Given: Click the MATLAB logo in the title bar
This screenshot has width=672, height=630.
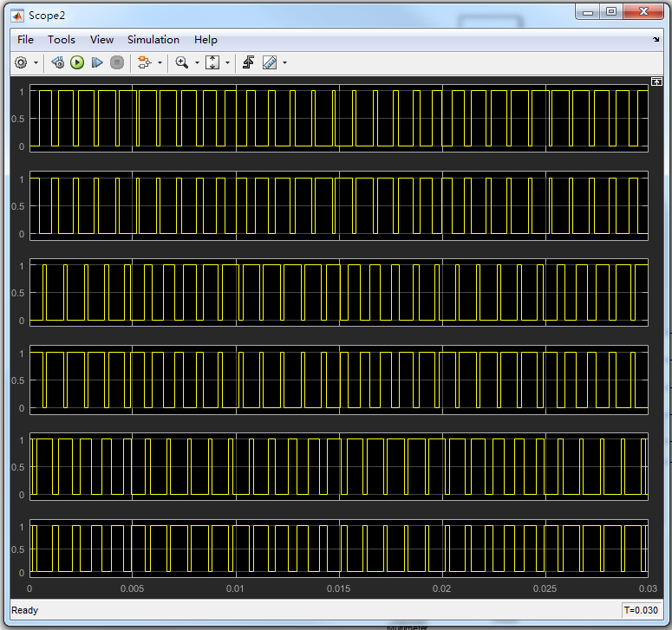Looking at the screenshot, I should [17, 16].
